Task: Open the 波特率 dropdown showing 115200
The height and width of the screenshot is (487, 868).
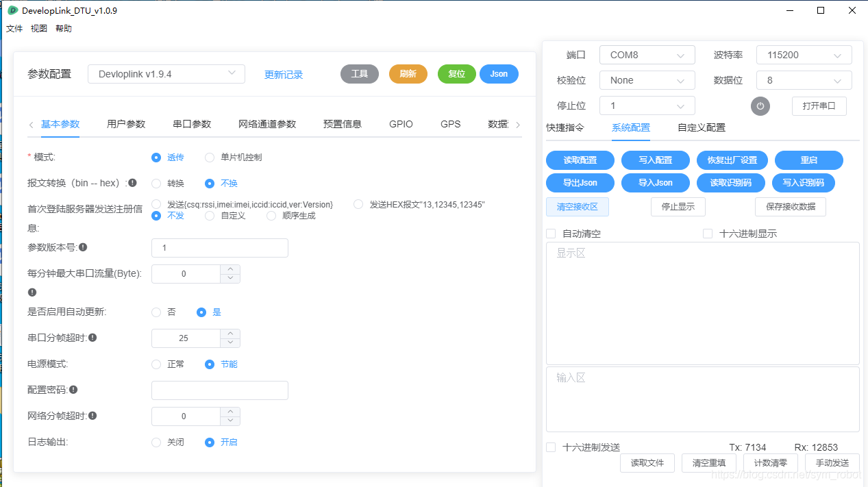Action: pos(804,55)
